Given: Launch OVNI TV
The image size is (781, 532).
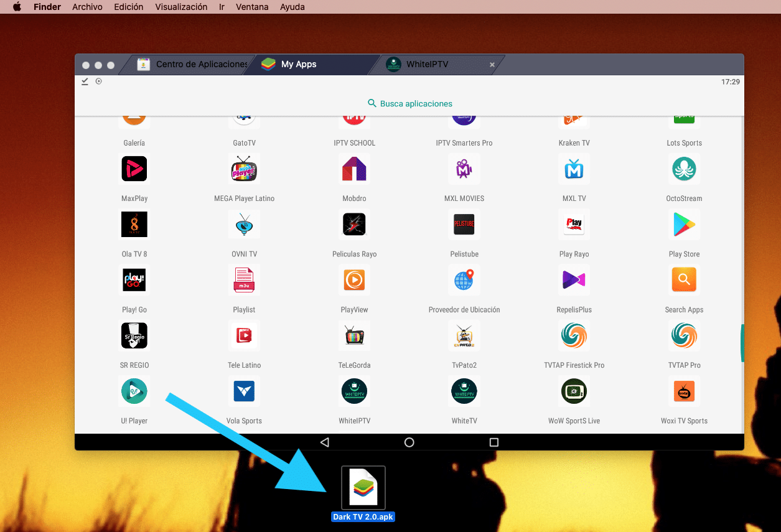Looking at the screenshot, I should coord(244,225).
